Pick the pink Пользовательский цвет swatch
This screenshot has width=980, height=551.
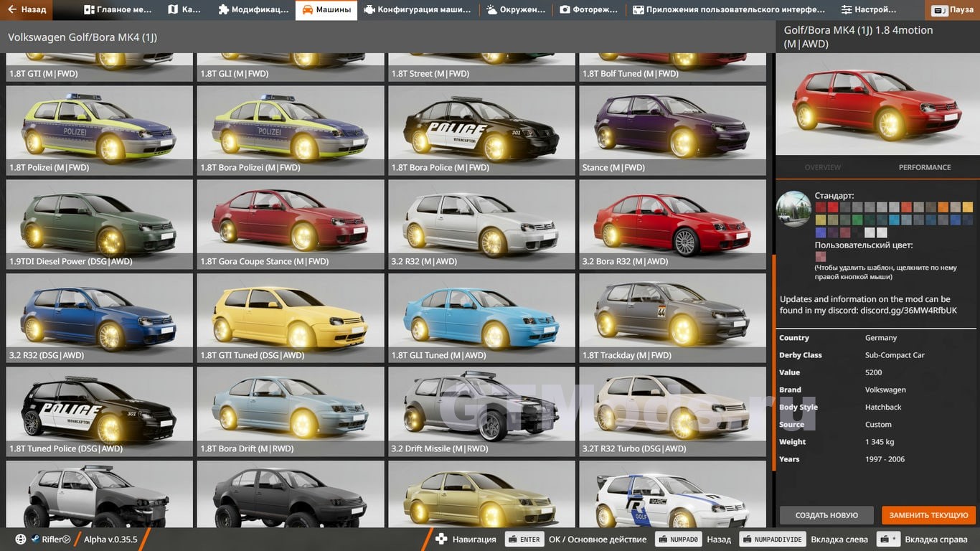(x=821, y=256)
